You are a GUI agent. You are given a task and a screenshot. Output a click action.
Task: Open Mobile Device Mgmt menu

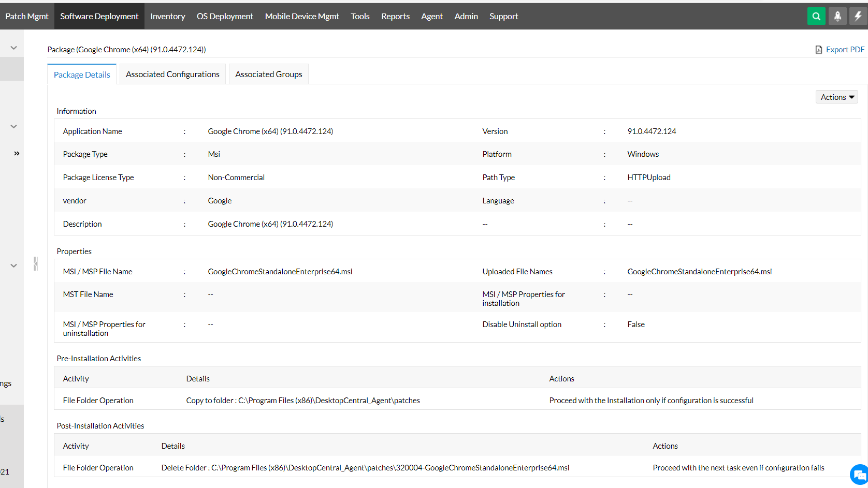pyautogui.click(x=302, y=16)
